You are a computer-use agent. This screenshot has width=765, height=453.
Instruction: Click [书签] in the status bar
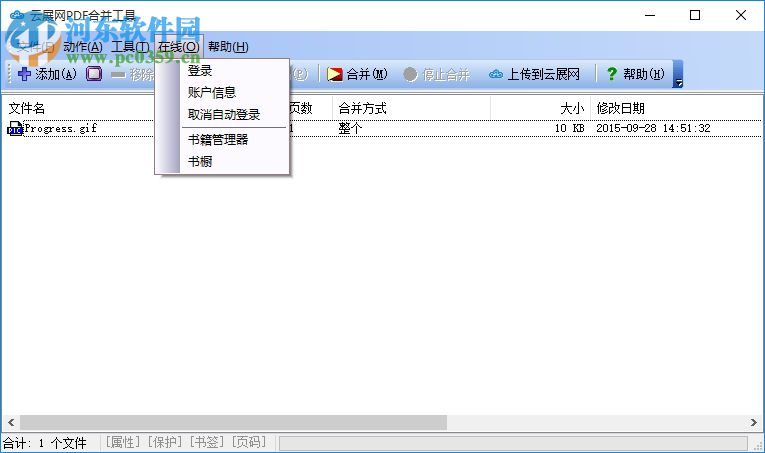point(207,442)
